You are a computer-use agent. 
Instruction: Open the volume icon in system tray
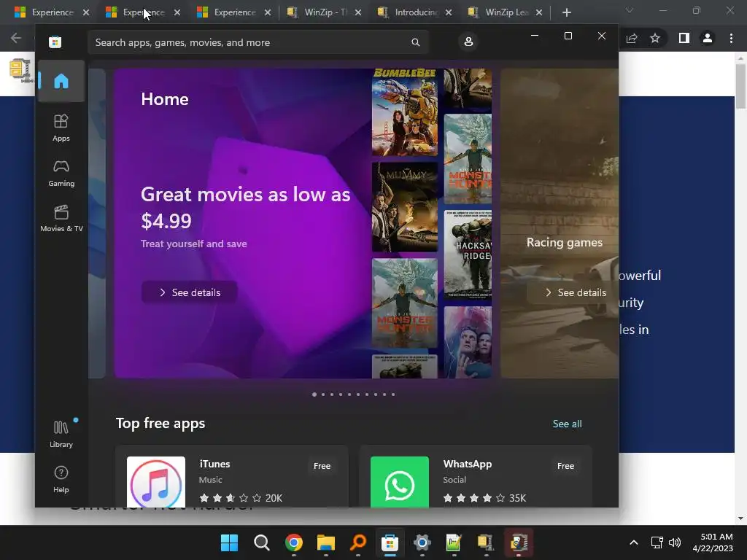point(675,542)
